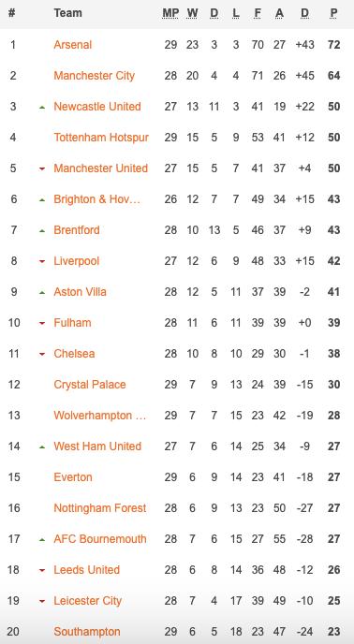Viewport: 354px width, 644px height.
Task: Open the Southampton team link
Action: click(x=87, y=631)
